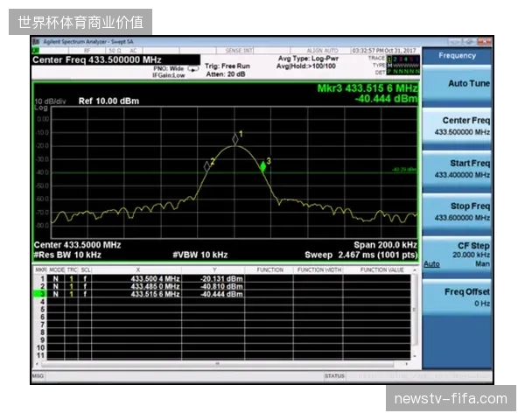This screenshot has width=525, height=420.
Task: Click the 10 dB/div Log scale label
Action: [x=50, y=104]
